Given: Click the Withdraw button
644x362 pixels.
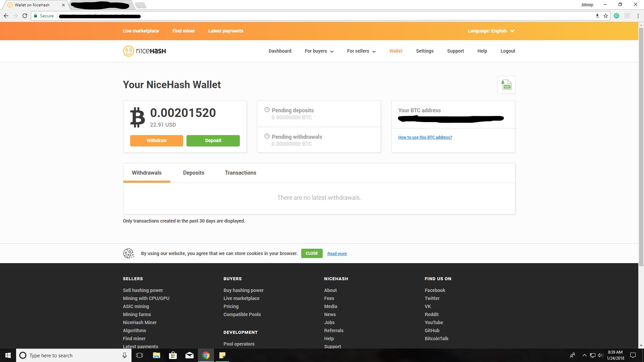Looking at the screenshot, I should [156, 140].
